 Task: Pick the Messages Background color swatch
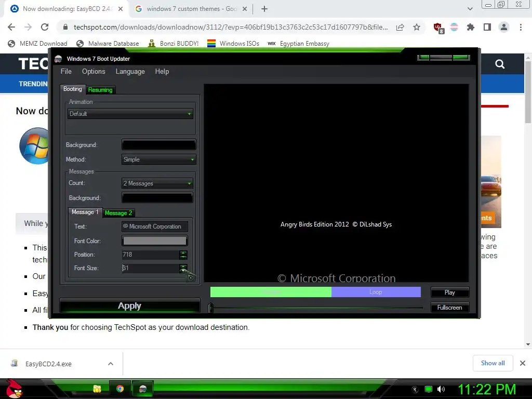[x=157, y=198]
